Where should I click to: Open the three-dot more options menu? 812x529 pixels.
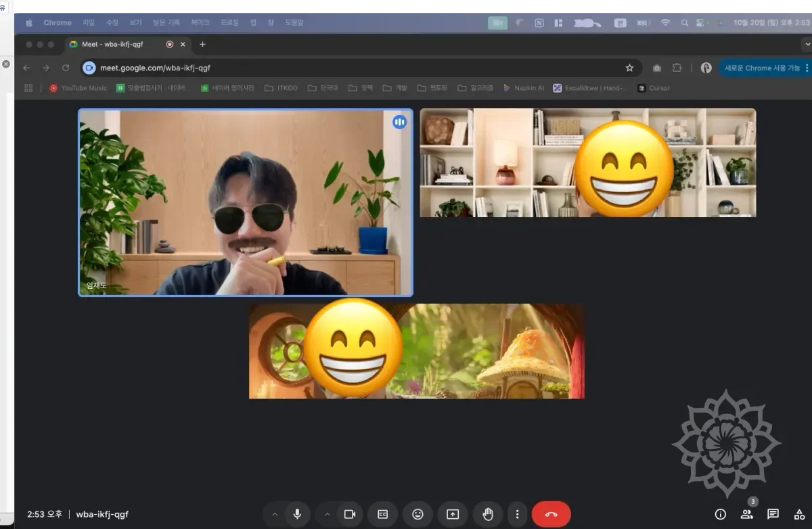(x=517, y=514)
